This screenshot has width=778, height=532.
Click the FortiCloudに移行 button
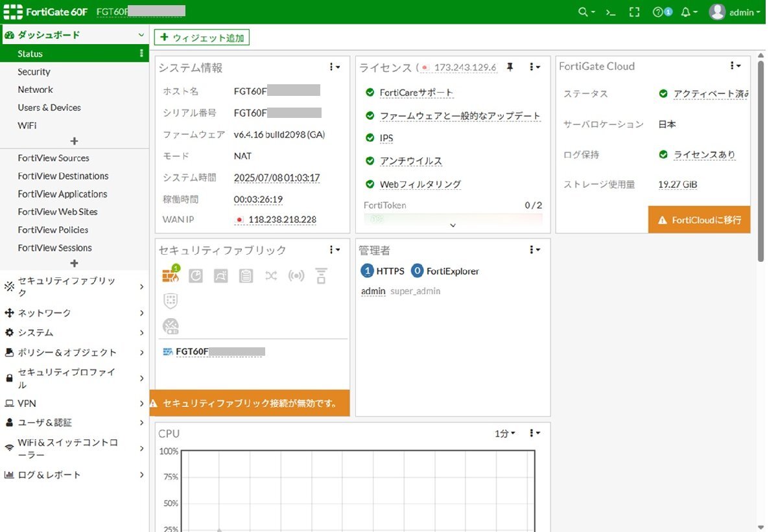pyautogui.click(x=700, y=220)
